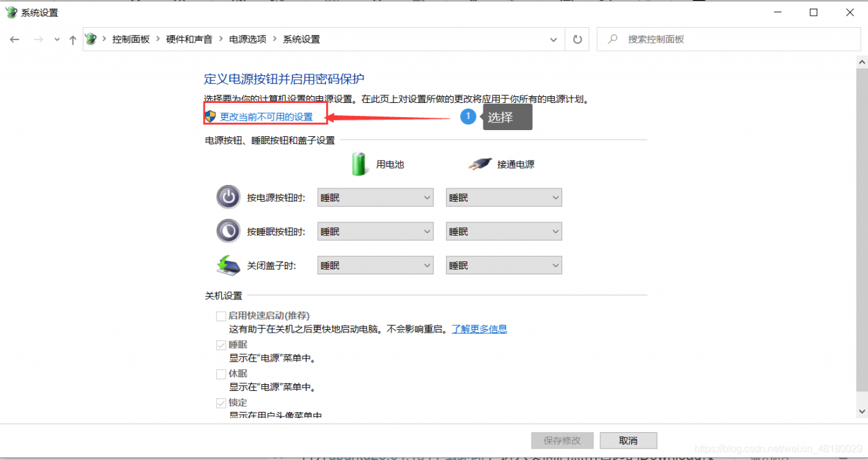Select 控制面板 in the breadcrumb

point(131,39)
